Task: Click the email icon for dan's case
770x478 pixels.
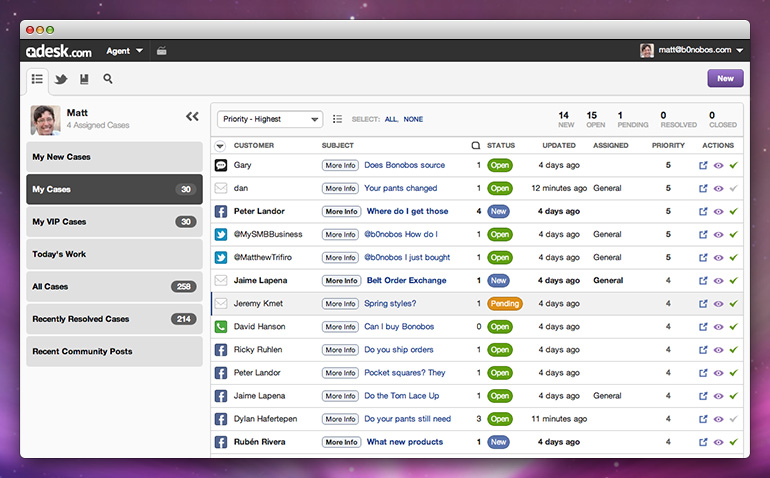Action: click(x=221, y=188)
